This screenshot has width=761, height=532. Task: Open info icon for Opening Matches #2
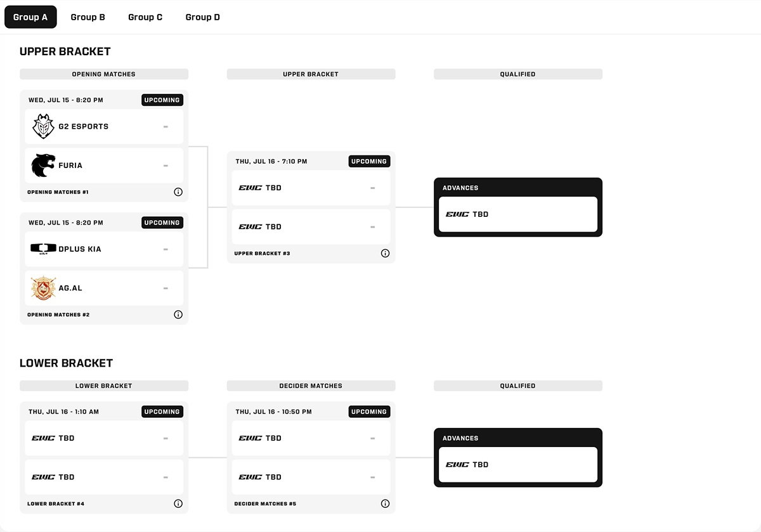pos(178,315)
